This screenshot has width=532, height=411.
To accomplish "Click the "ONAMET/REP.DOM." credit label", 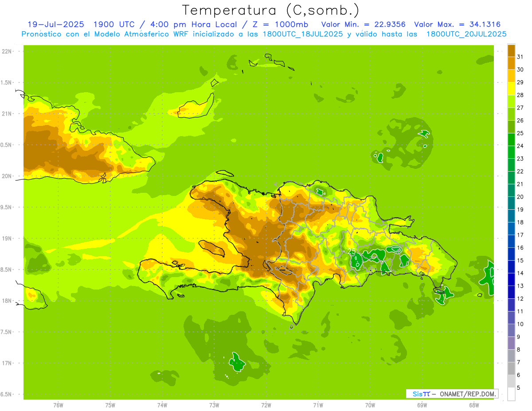I will point(468,394).
